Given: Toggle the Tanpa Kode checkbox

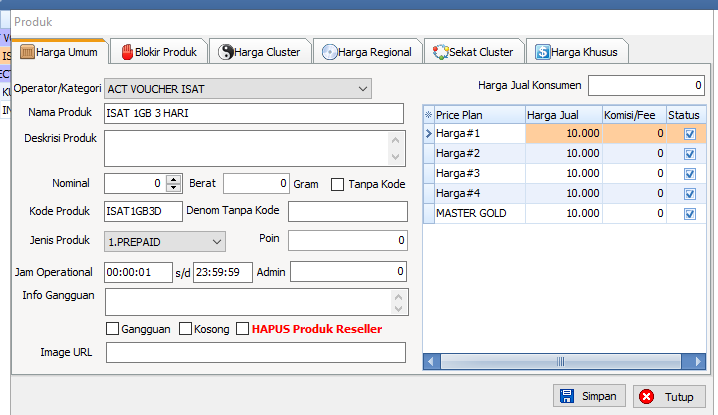Looking at the screenshot, I should 337,185.
